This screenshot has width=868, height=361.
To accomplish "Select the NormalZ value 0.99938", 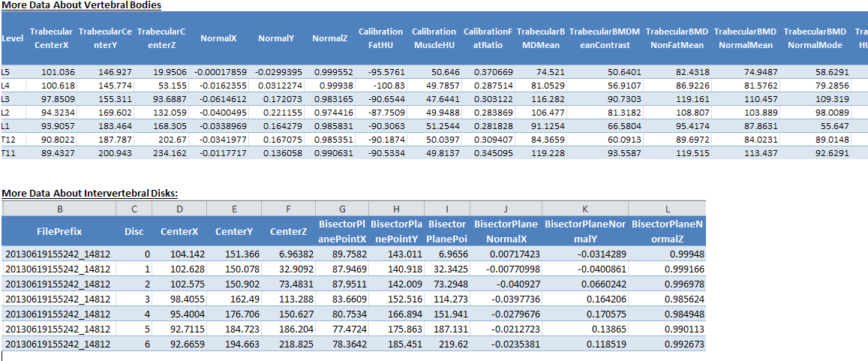I will coord(335,86).
